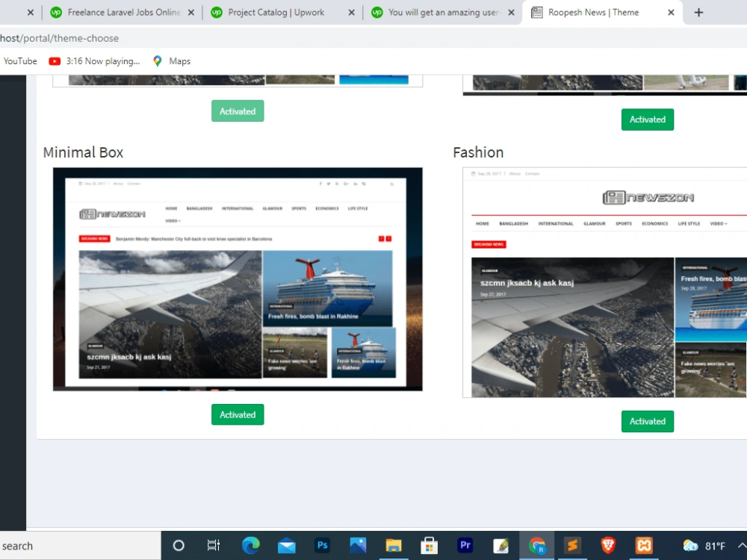Open Premiere Pro from taskbar
The image size is (747, 560).
465,546
